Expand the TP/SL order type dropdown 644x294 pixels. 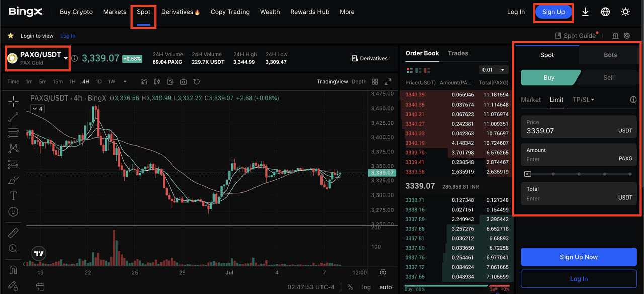(x=583, y=100)
